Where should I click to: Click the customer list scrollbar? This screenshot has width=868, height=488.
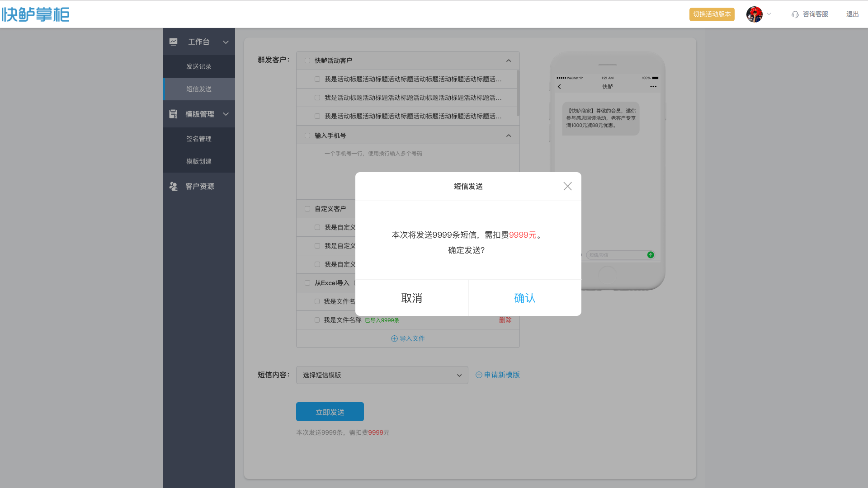tap(518, 93)
